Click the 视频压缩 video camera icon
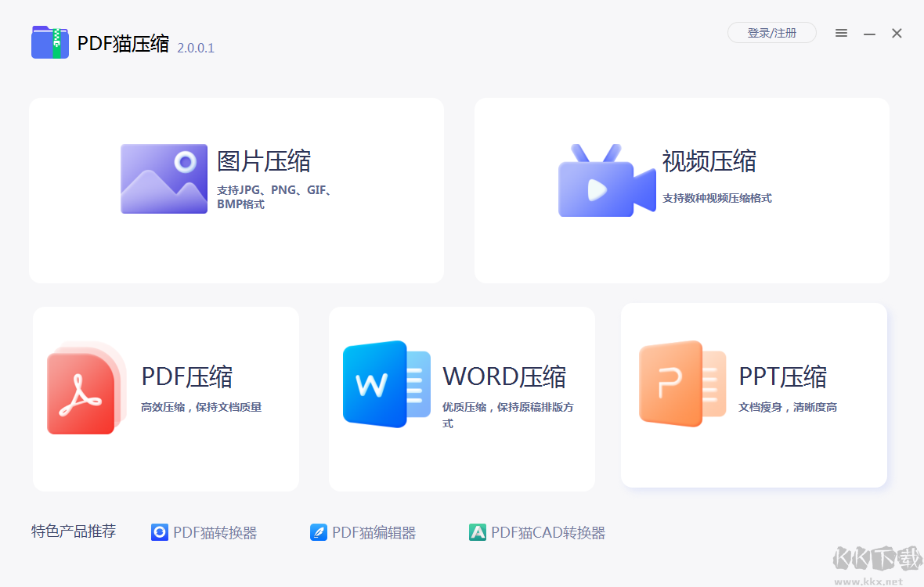The width and height of the screenshot is (924, 587). [x=607, y=181]
